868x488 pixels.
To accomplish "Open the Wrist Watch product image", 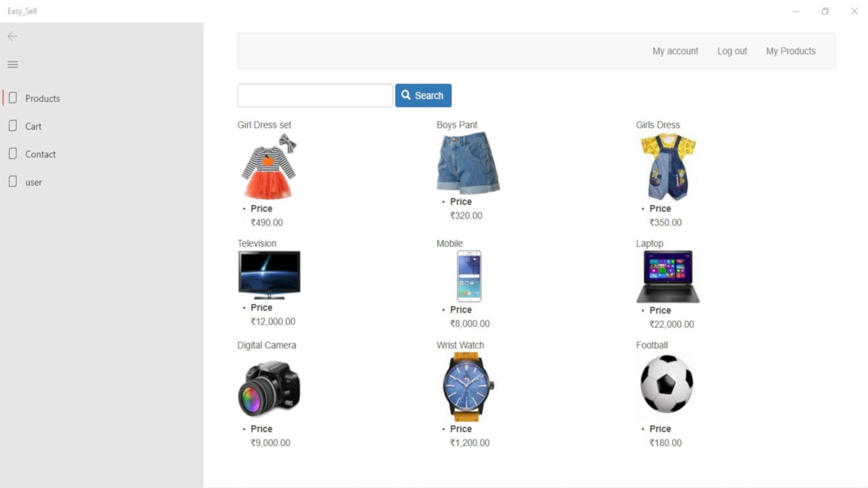I will click(468, 387).
